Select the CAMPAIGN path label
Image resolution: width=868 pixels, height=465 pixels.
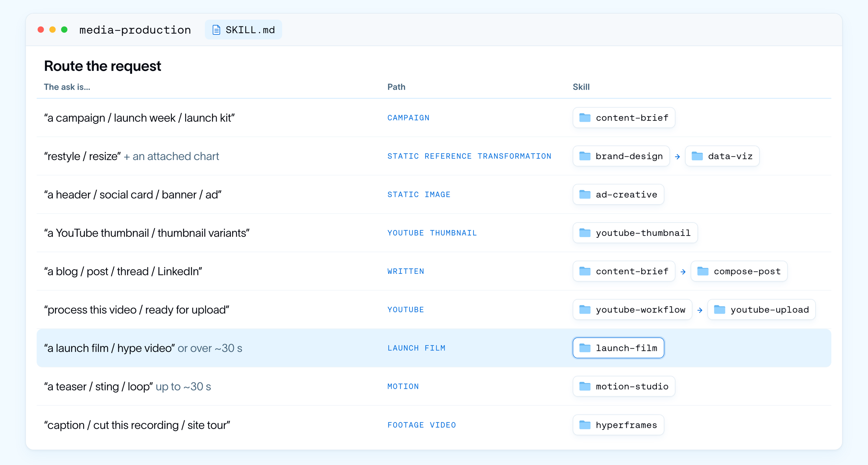pos(408,118)
